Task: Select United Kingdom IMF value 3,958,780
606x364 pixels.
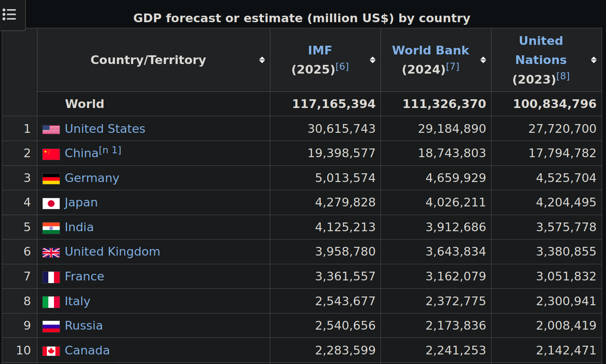Action: point(345,252)
